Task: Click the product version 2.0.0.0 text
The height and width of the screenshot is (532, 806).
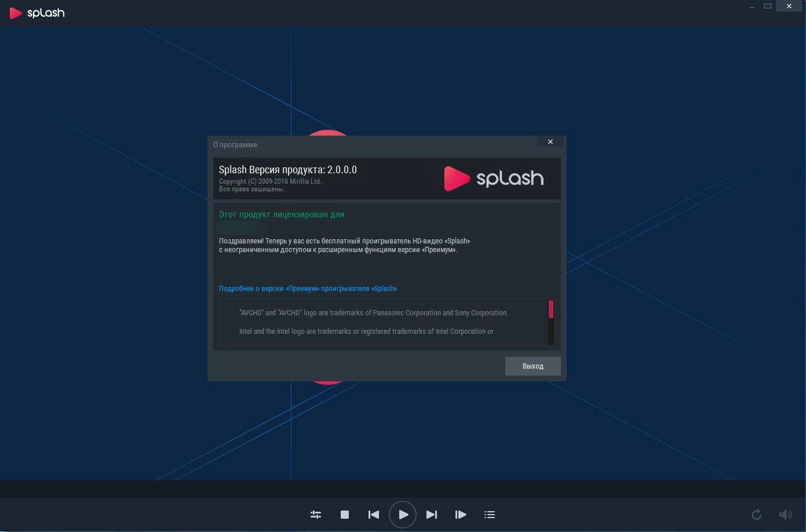Action: (x=288, y=170)
